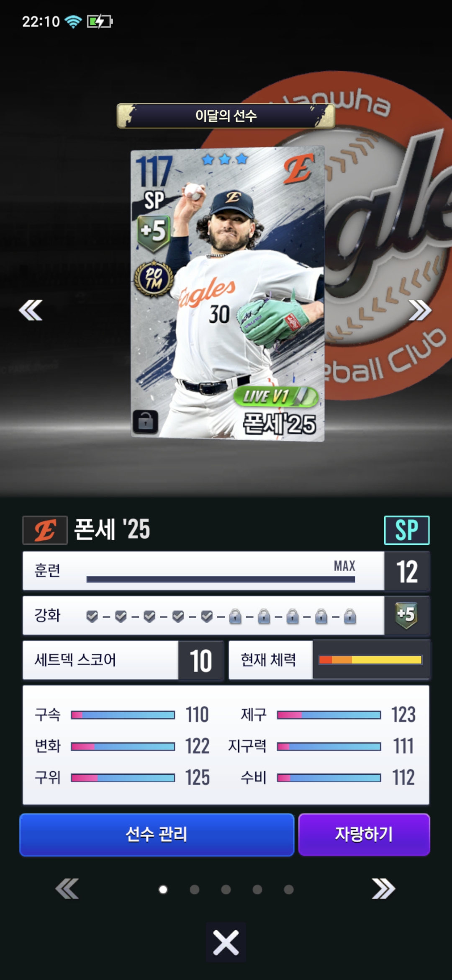Screen dimensions: 452x980
Task: Tap the Eagles team logo beside 폰세 '25
Action: coord(45,530)
